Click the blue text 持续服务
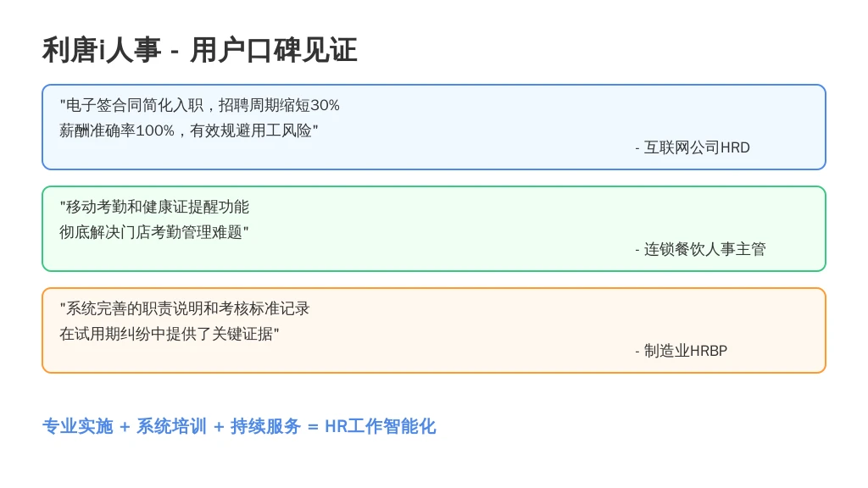 tap(265, 427)
